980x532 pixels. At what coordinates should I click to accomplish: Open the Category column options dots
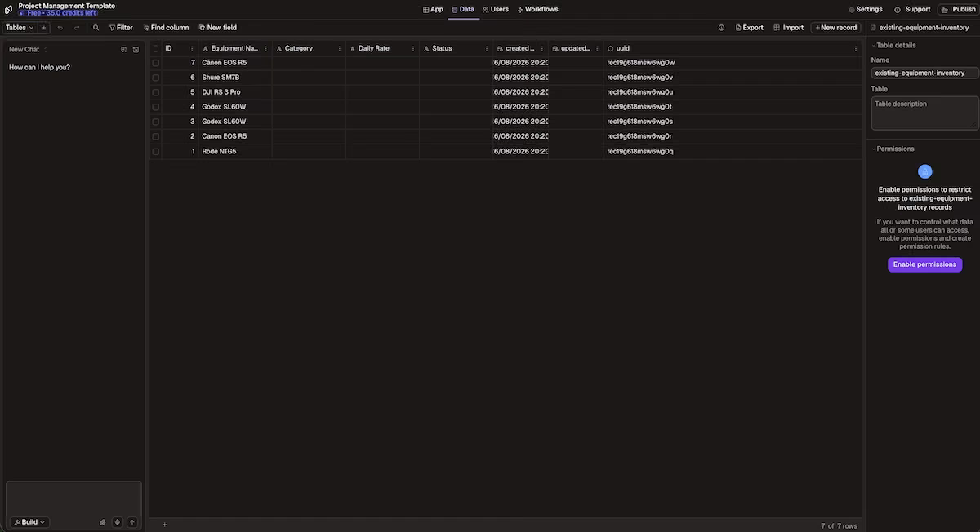(x=340, y=49)
